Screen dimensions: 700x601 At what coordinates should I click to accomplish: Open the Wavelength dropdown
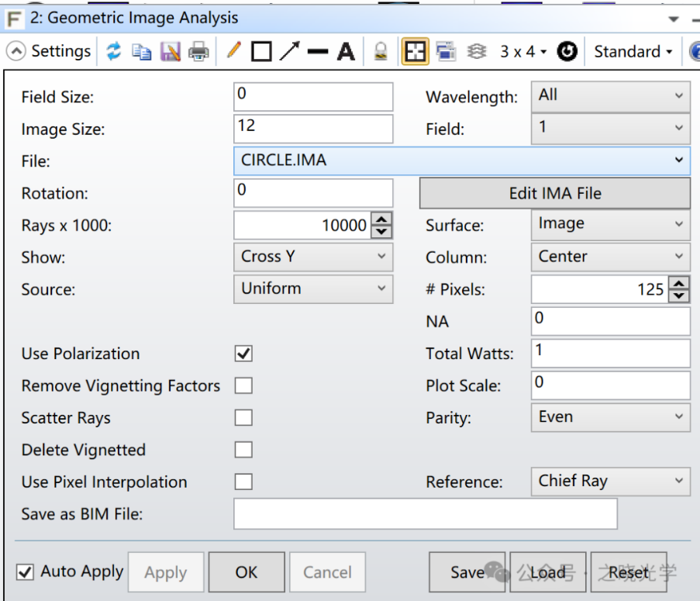pyautogui.click(x=609, y=96)
